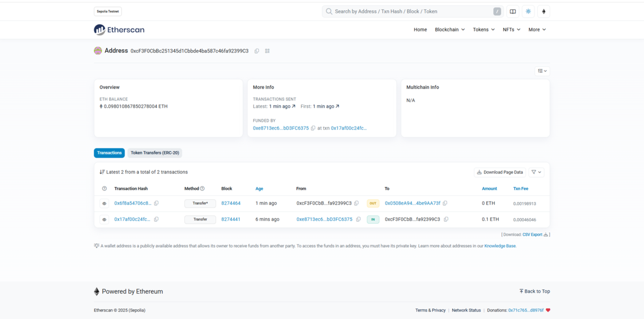
Task: Copy transaction hash 0x6f8a54706c8
Action: point(156,203)
